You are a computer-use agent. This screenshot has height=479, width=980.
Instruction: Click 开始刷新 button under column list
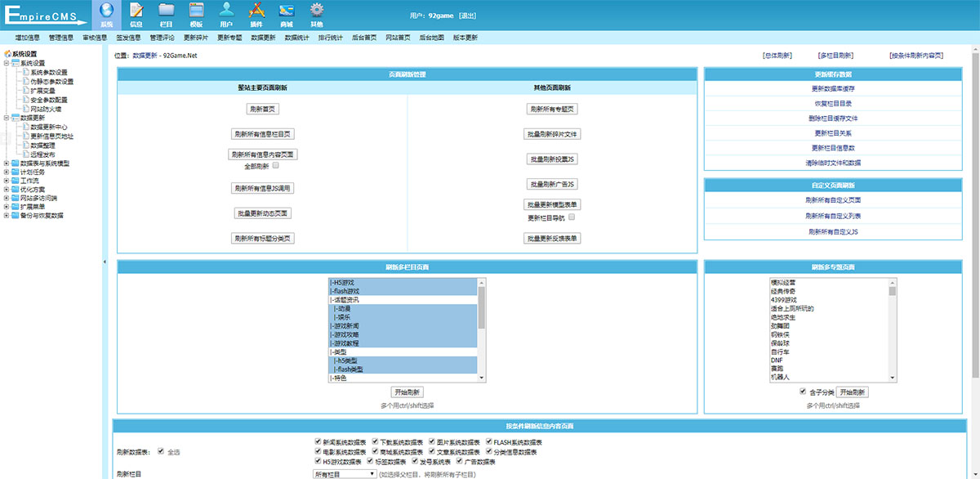(x=407, y=392)
